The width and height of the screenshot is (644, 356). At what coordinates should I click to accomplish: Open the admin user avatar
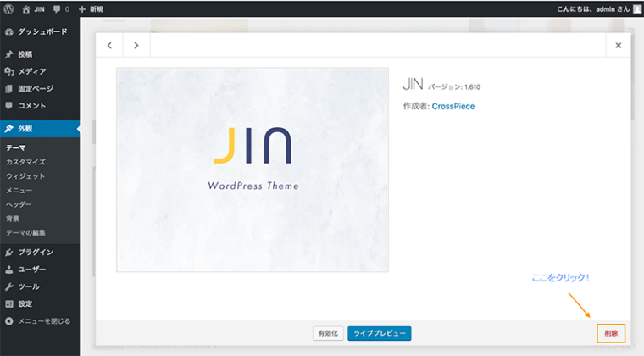(637, 9)
